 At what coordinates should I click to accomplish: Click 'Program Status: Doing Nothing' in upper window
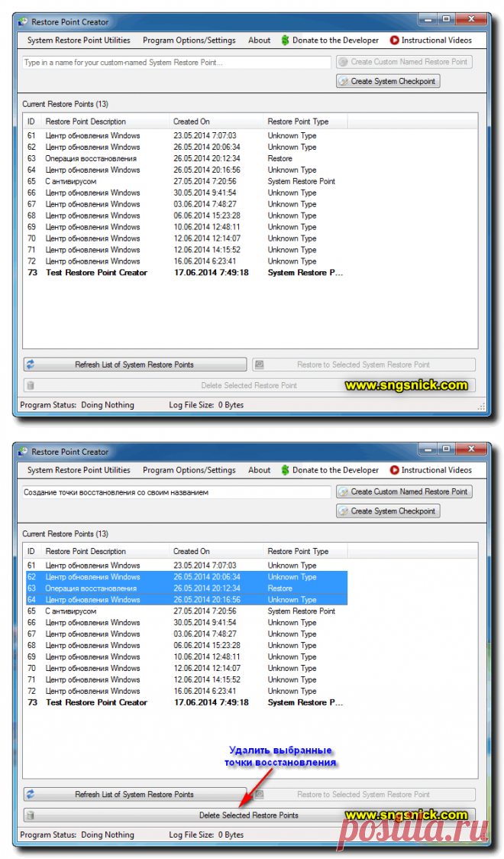(x=77, y=405)
